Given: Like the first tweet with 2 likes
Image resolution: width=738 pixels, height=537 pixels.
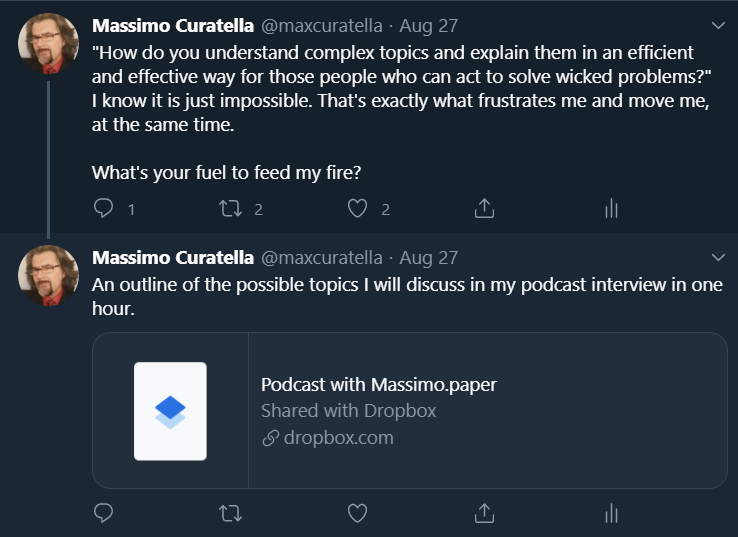Looking at the screenshot, I should click(357, 208).
